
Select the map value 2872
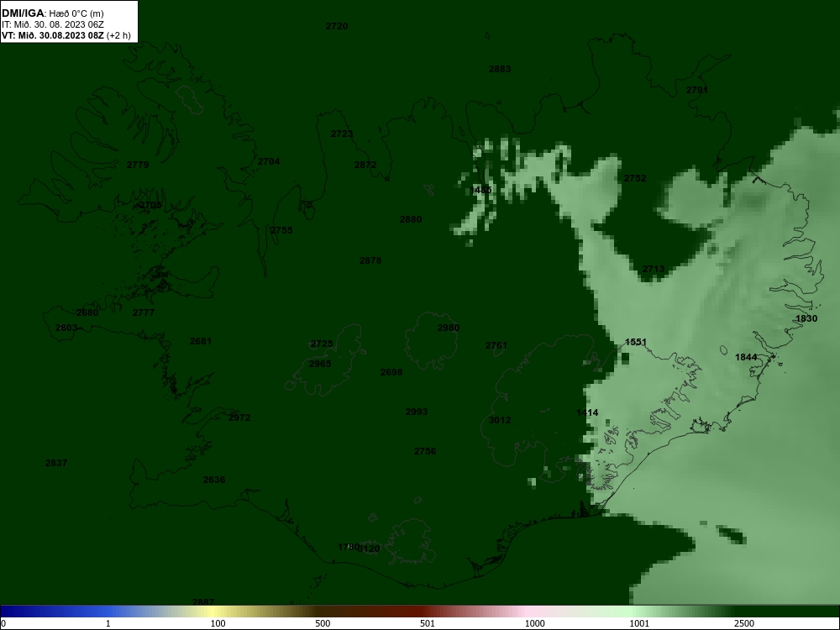point(365,165)
